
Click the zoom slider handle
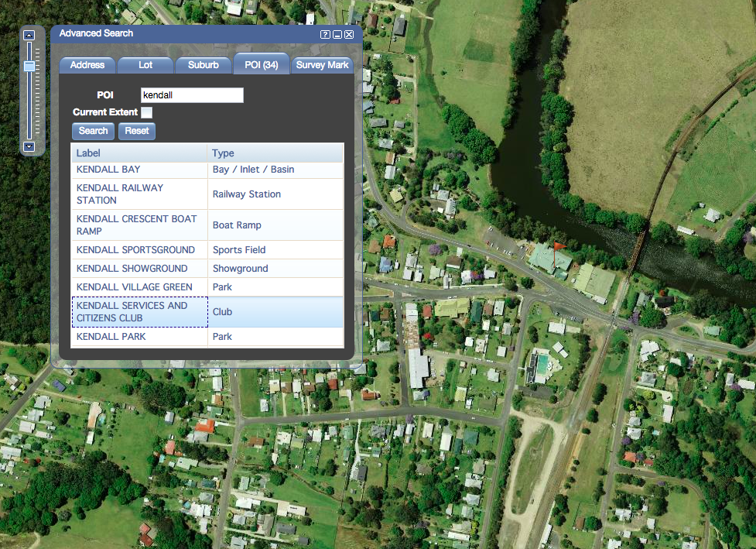click(29, 67)
